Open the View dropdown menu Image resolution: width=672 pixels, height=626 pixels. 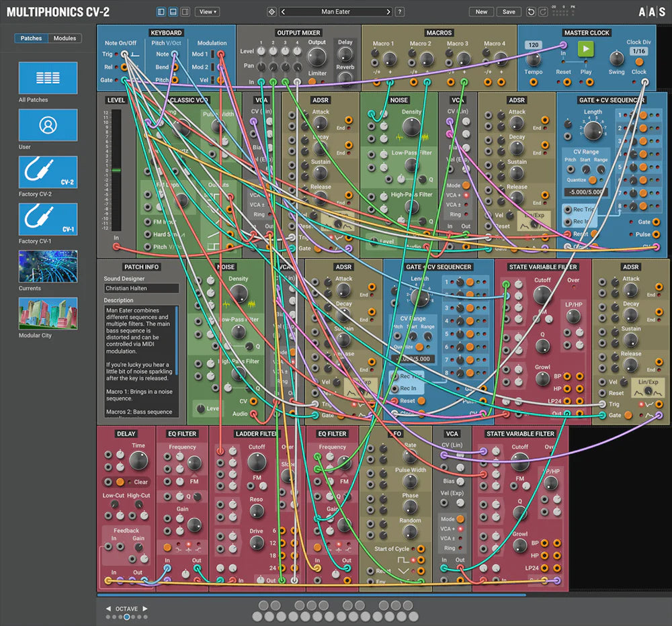pyautogui.click(x=207, y=11)
